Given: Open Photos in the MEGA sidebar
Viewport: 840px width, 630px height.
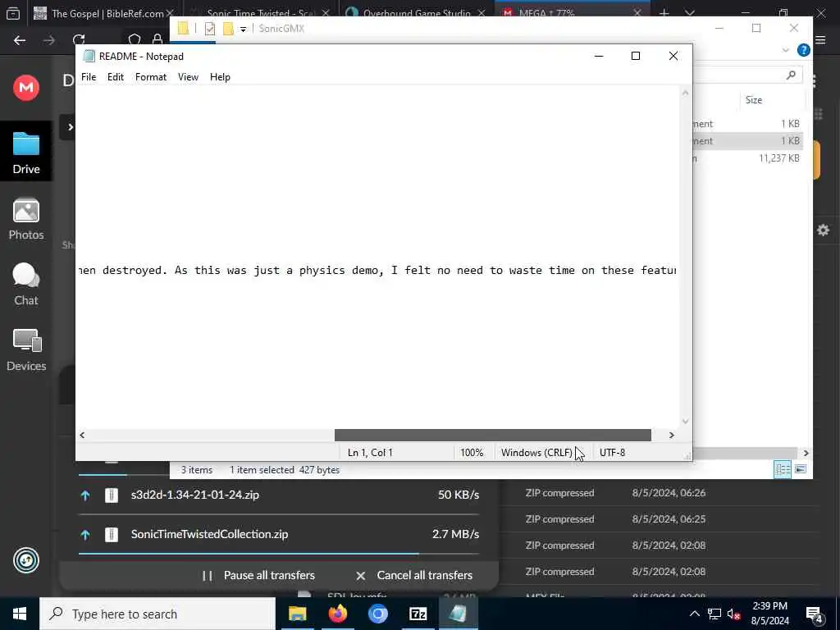Looking at the screenshot, I should coord(26,219).
